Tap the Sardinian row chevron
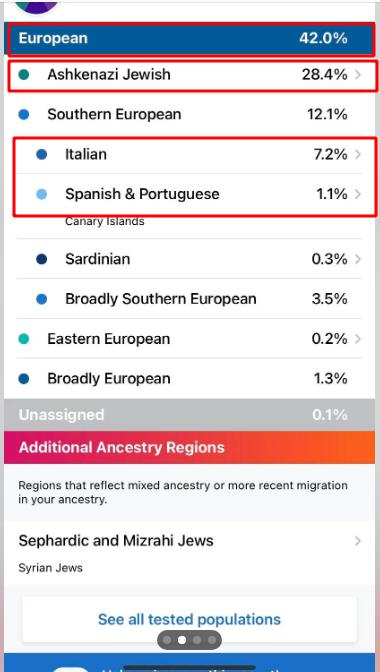The height and width of the screenshot is (672, 380). [358, 259]
